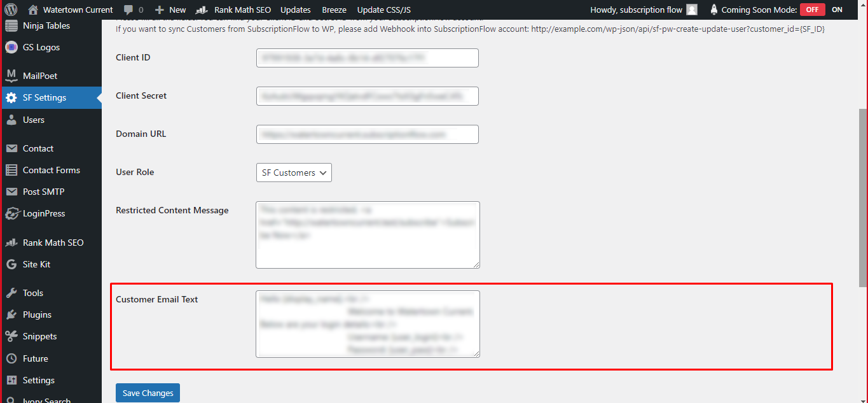868x403 pixels.
Task: Open the User Role dropdown
Action: pos(294,173)
